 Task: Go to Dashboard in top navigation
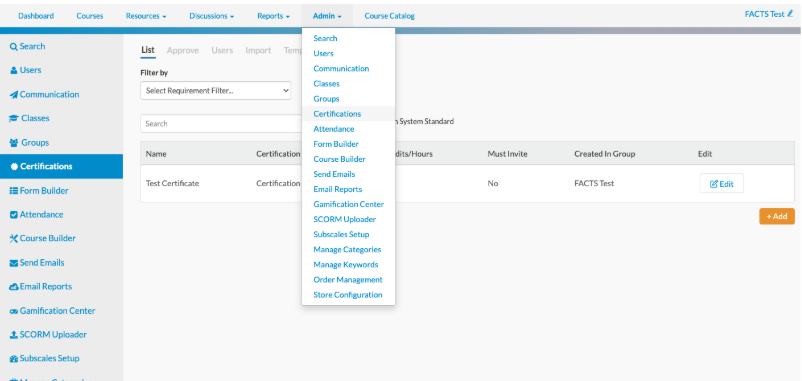click(x=36, y=16)
